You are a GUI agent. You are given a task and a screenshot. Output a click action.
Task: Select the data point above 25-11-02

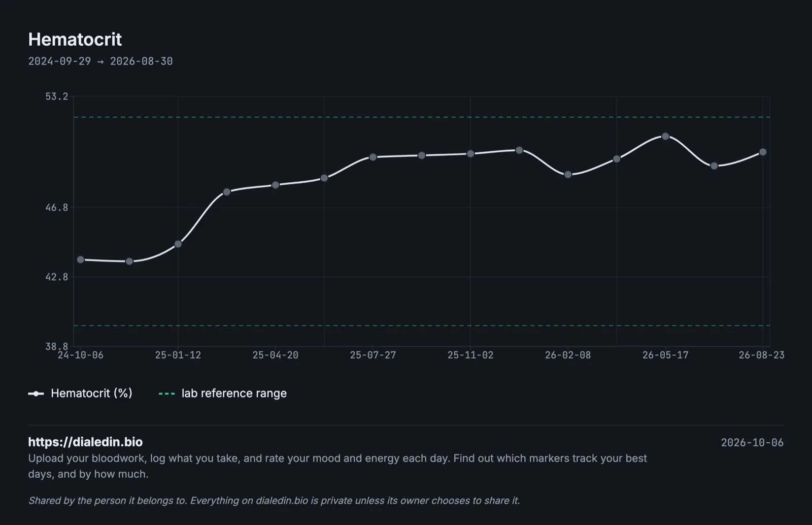tap(470, 154)
